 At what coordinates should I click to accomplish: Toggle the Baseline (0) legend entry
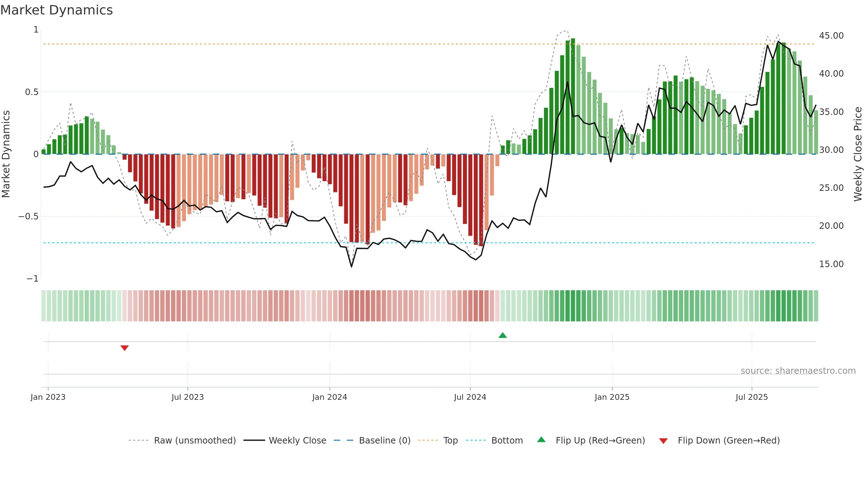coord(372,440)
